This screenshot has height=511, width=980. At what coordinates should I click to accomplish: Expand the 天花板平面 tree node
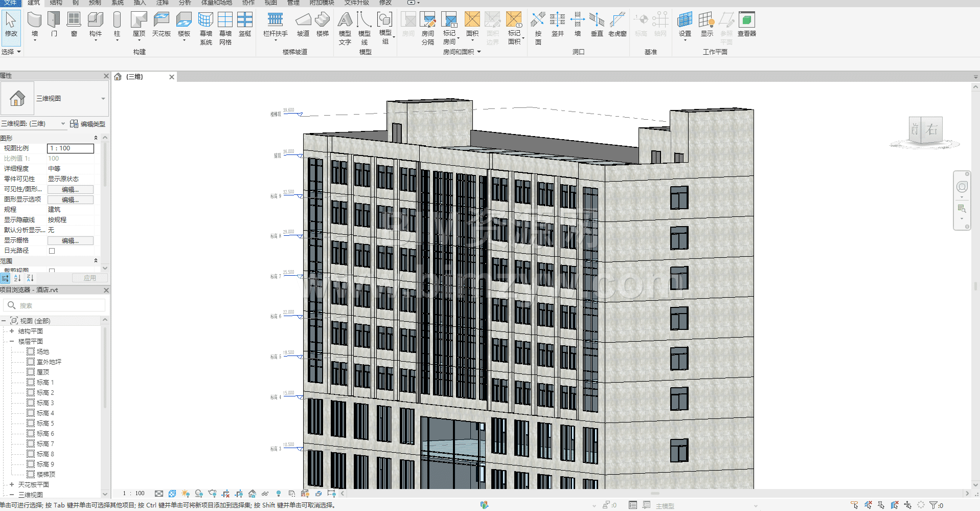click(x=12, y=484)
